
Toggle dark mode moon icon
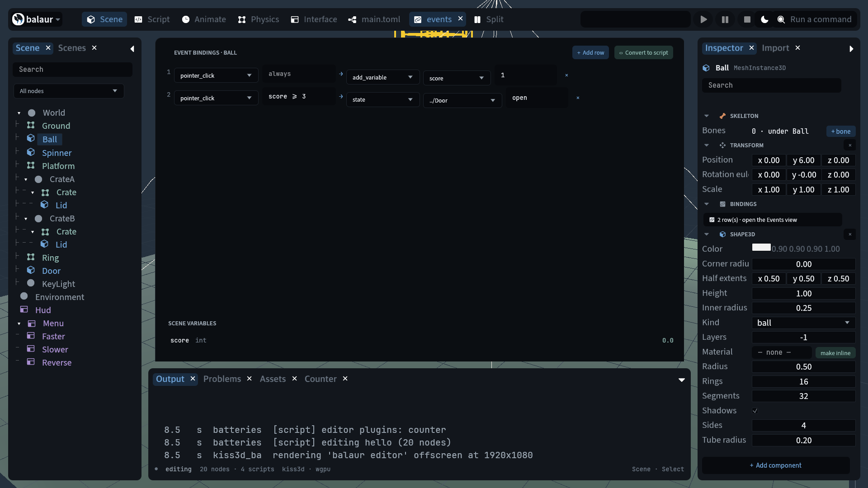click(x=764, y=19)
